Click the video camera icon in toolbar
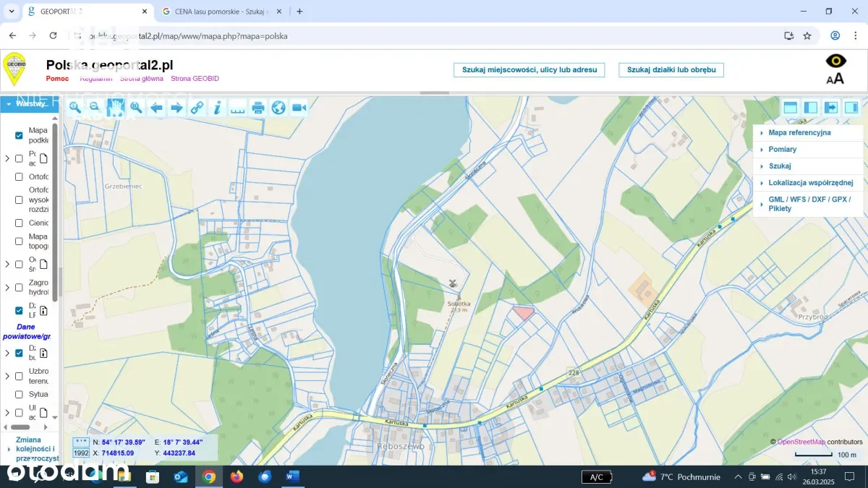The image size is (868, 488). [x=299, y=108]
